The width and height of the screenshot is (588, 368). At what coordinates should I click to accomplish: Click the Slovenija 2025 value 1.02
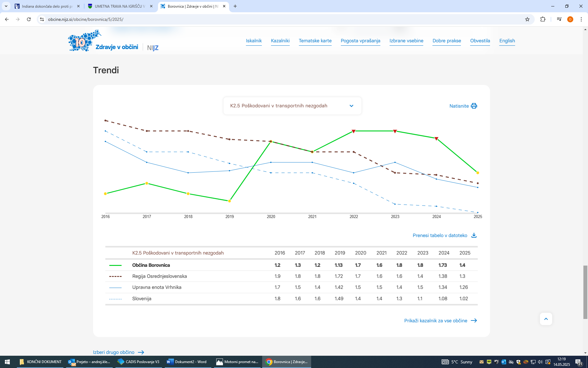(464, 298)
